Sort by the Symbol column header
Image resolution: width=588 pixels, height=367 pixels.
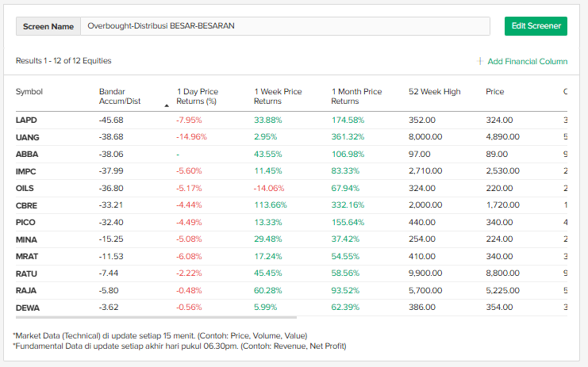pyautogui.click(x=29, y=92)
